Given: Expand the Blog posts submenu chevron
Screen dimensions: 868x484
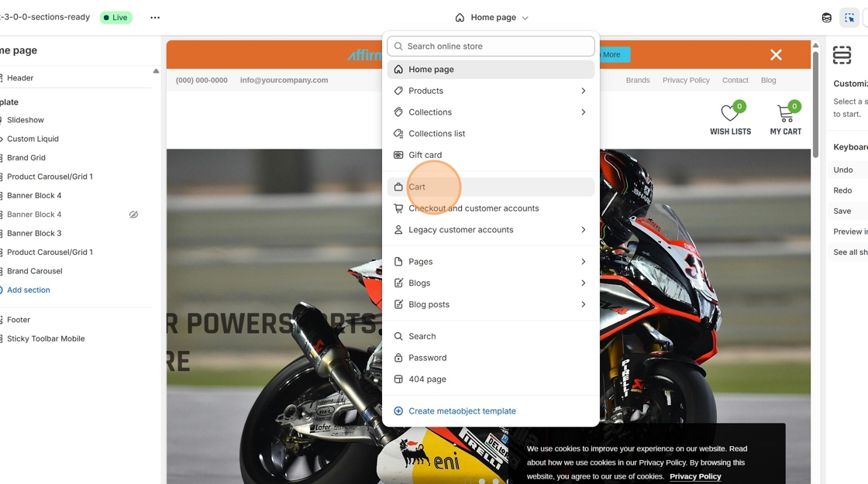Looking at the screenshot, I should pyautogui.click(x=584, y=304).
